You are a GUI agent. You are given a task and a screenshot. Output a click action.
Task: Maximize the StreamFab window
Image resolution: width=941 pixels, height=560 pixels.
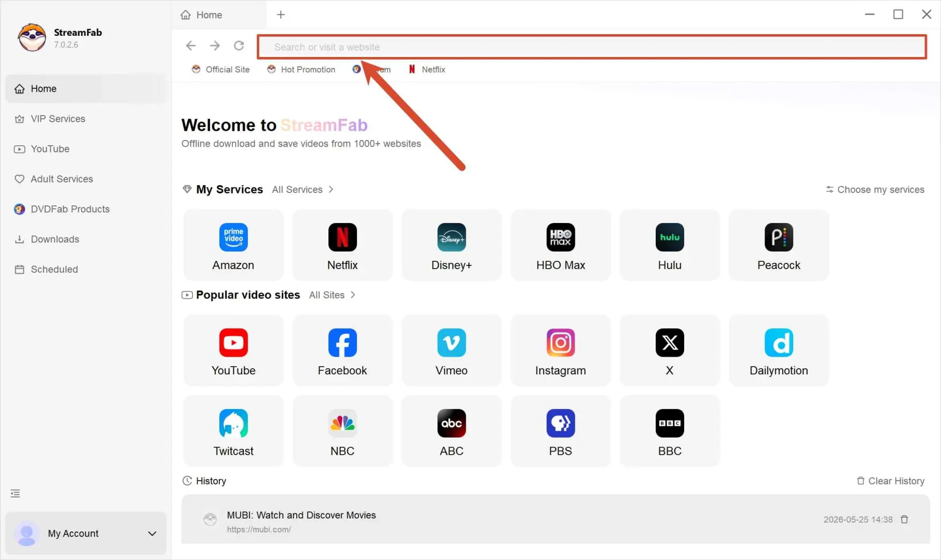[898, 15]
